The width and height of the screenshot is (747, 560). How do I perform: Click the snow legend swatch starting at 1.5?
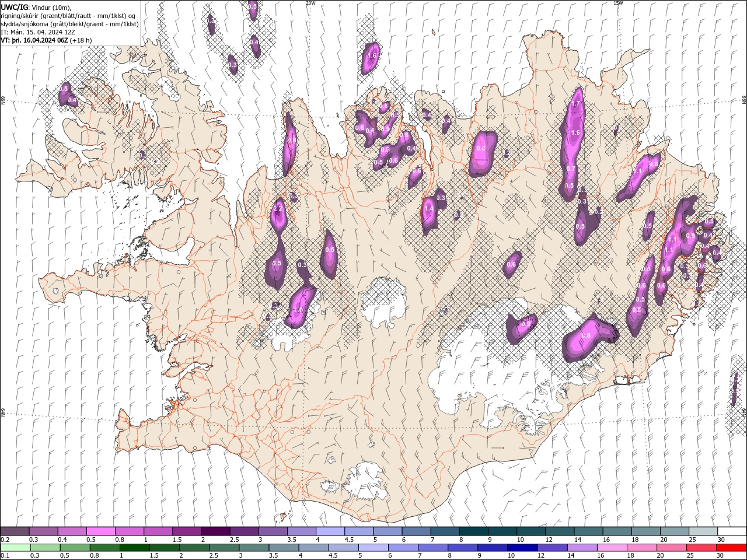pyautogui.click(x=187, y=531)
